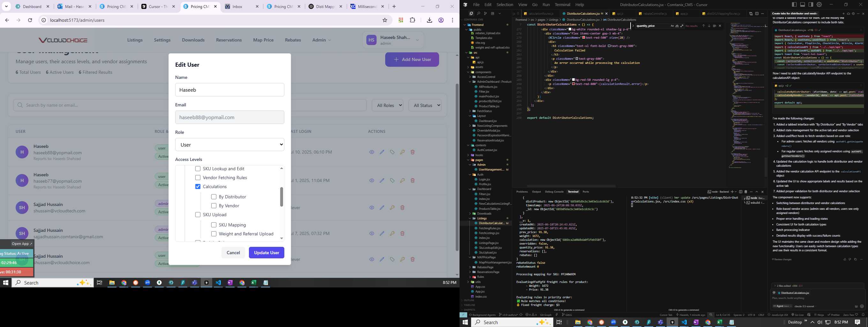The height and width of the screenshot is (327, 868).
Task: Open the calculationRoutes.js editor tab
Action: click(x=540, y=14)
